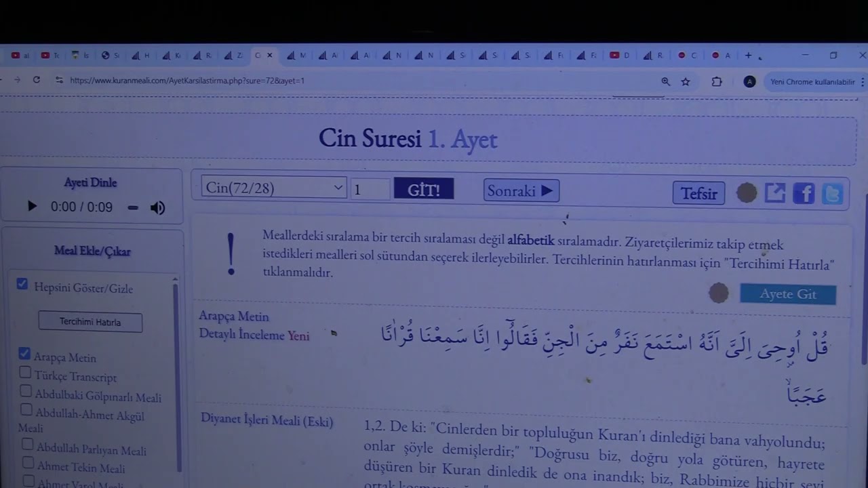Image resolution: width=868 pixels, height=488 pixels.
Task: Enable the Abdulbaki Gölpınarlı Meali checkbox
Action: tap(26, 391)
